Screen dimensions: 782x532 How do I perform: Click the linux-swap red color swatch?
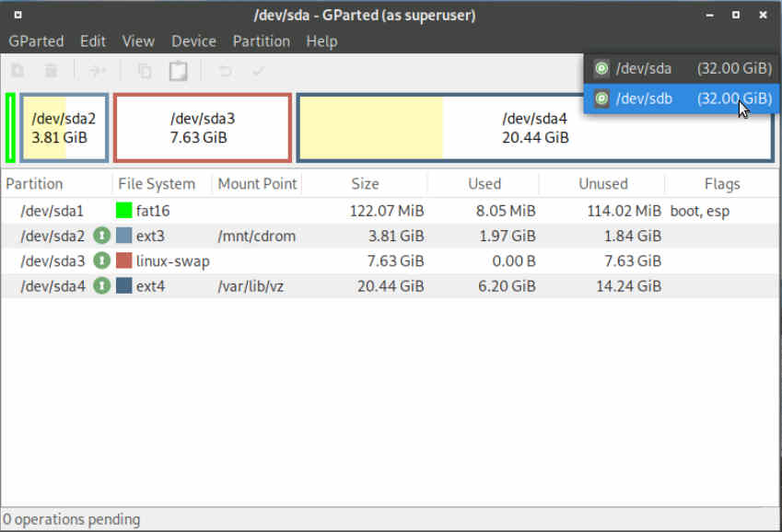123,260
